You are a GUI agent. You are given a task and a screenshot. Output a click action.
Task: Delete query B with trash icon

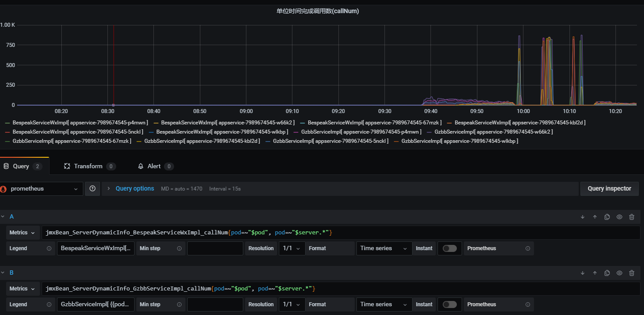pyautogui.click(x=632, y=273)
